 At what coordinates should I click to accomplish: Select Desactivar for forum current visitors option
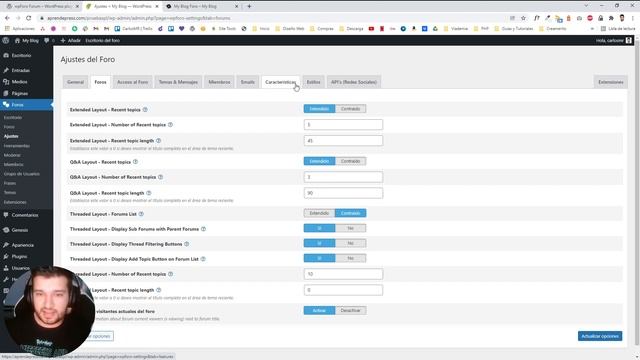(x=351, y=310)
